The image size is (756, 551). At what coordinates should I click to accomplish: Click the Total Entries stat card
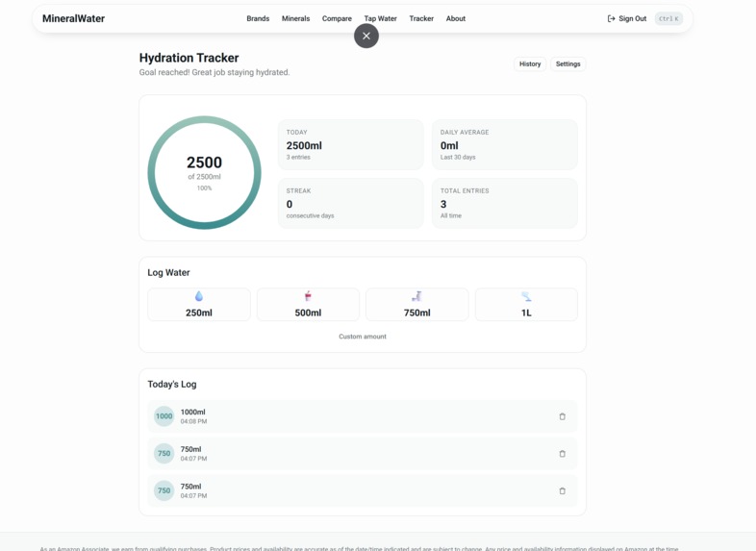[504, 203]
